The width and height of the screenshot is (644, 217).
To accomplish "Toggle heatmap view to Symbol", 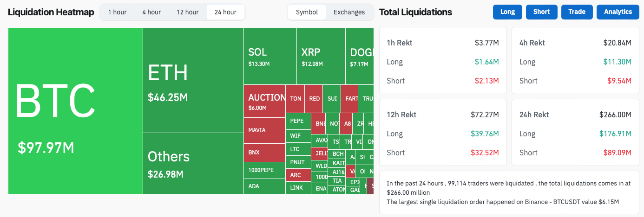I will [307, 12].
